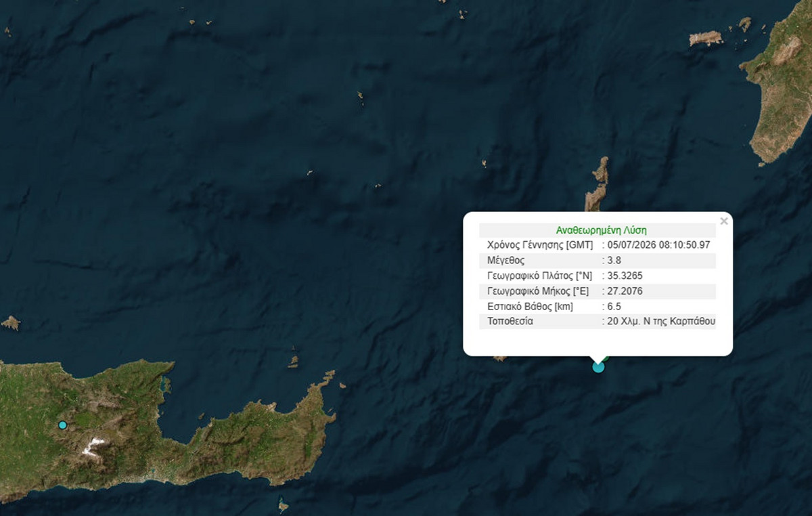Click the Γεωγραφικό Πλάτος [°N] label
The width and height of the screenshot is (812, 516).
(x=538, y=276)
